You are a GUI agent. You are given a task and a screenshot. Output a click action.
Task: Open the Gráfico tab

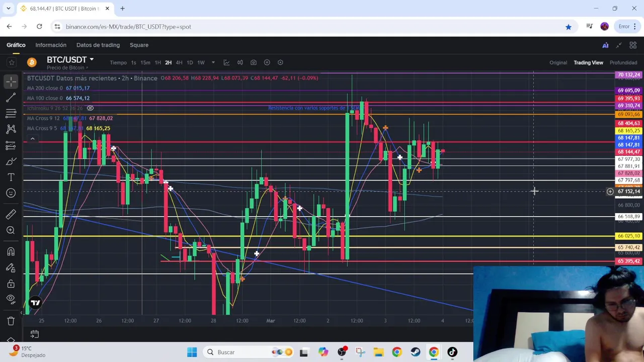[x=16, y=45]
